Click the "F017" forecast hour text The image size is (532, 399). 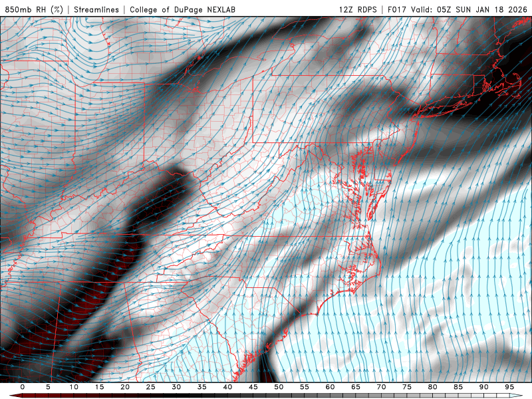click(x=397, y=9)
